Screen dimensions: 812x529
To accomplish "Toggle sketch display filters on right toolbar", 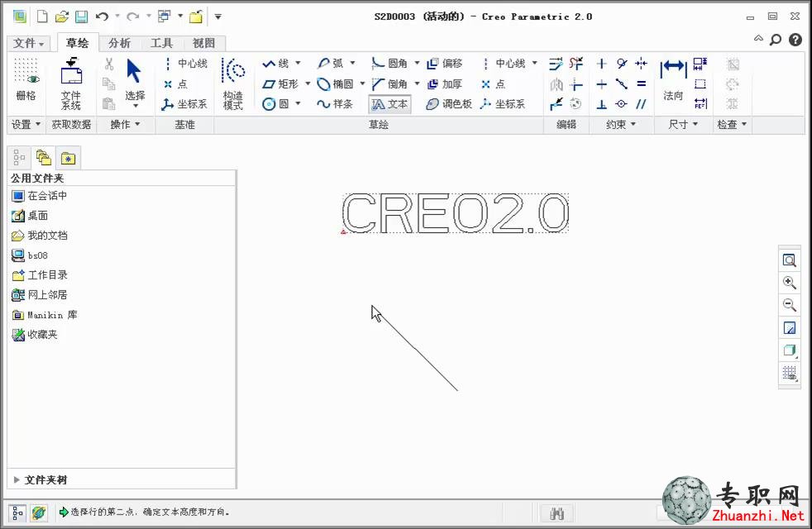I will point(789,373).
